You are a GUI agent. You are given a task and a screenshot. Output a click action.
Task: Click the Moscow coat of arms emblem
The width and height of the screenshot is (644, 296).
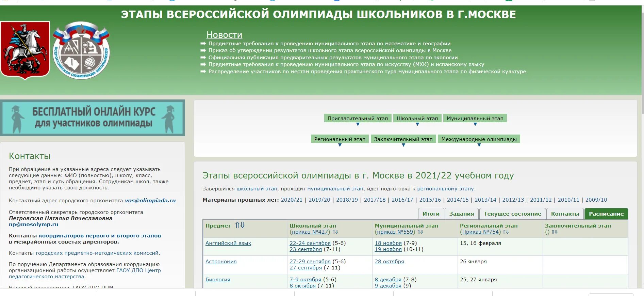pos(25,50)
